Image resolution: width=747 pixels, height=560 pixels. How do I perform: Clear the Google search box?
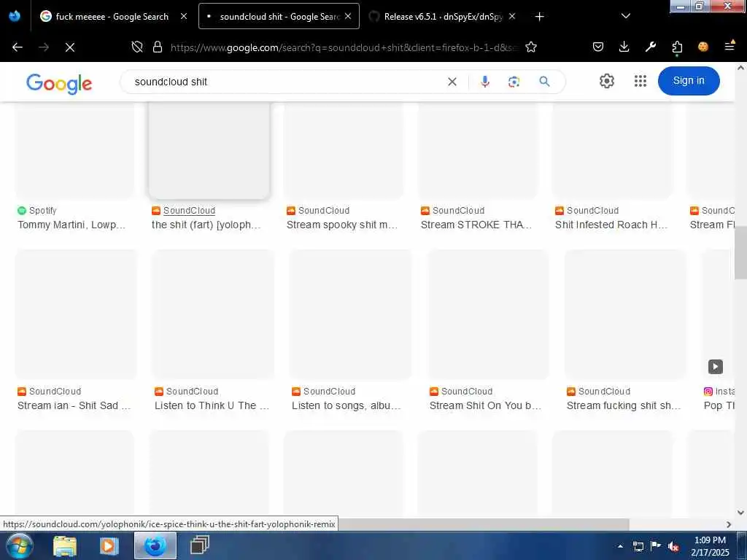(x=452, y=82)
